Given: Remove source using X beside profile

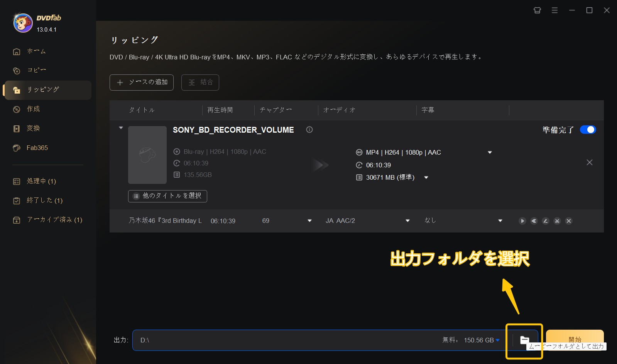Looking at the screenshot, I should click(590, 162).
